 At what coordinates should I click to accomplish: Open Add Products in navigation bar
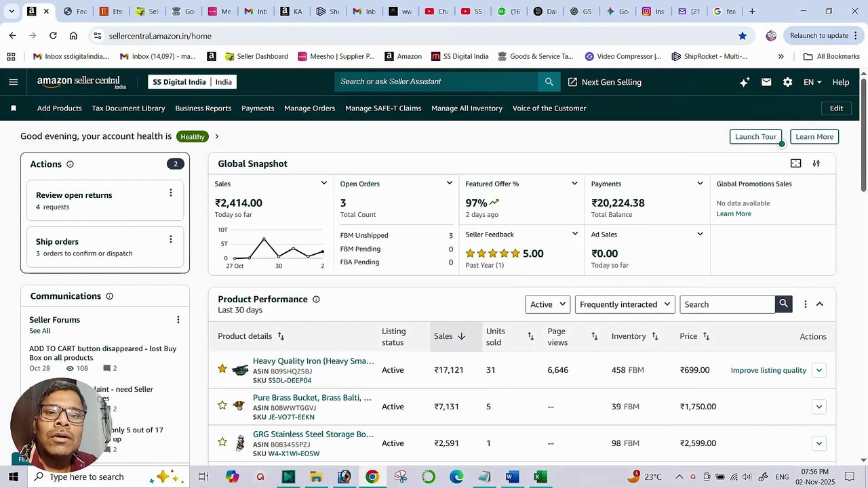coord(60,108)
